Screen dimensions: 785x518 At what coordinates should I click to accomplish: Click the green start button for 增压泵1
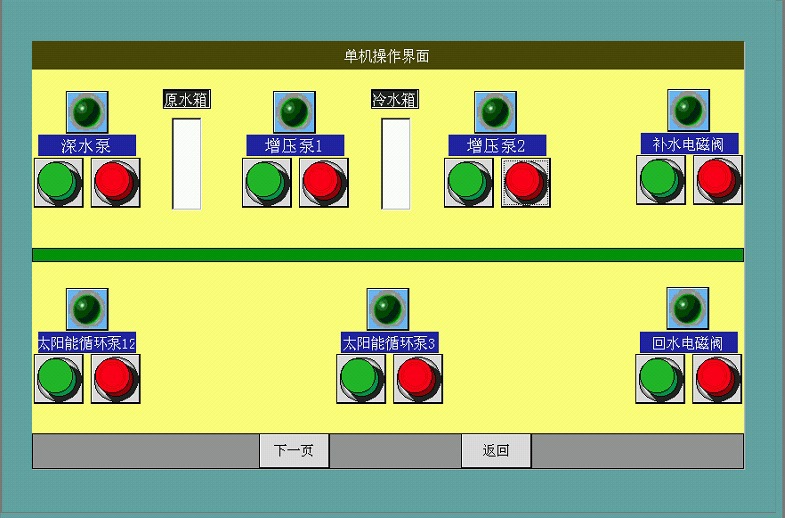(x=267, y=183)
